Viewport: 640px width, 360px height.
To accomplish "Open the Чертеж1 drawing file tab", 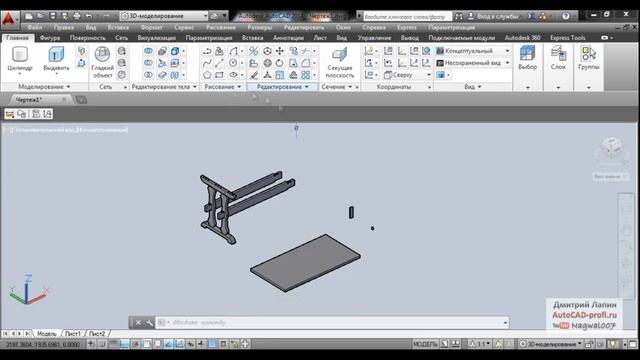I will [29, 100].
